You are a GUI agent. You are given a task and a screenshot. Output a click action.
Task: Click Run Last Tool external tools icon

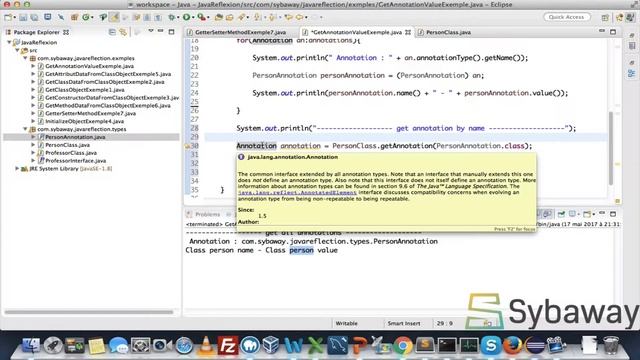pos(201,17)
